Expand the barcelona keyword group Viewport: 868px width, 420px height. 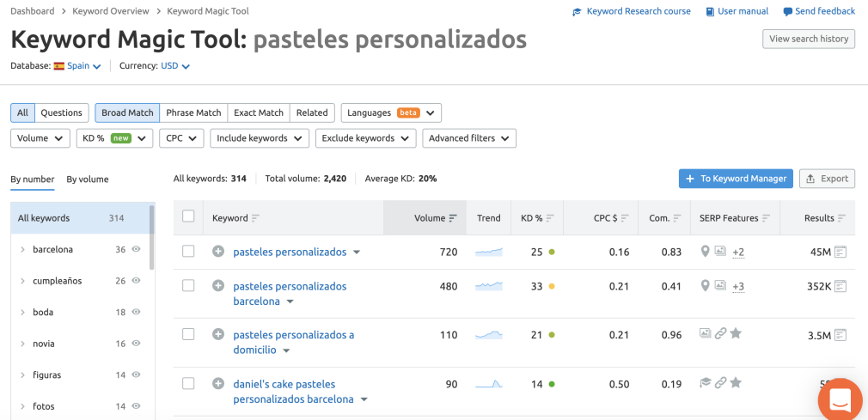click(x=22, y=250)
